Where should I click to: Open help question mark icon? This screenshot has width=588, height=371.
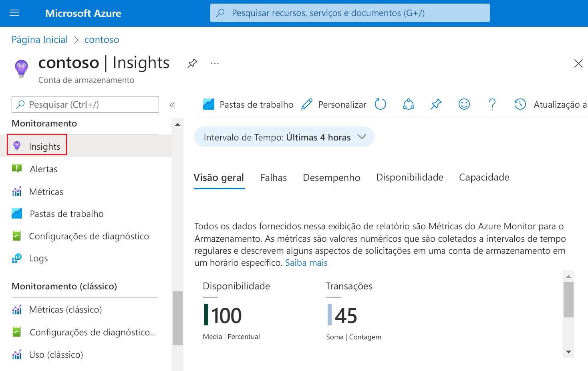click(x=492, y=104)
